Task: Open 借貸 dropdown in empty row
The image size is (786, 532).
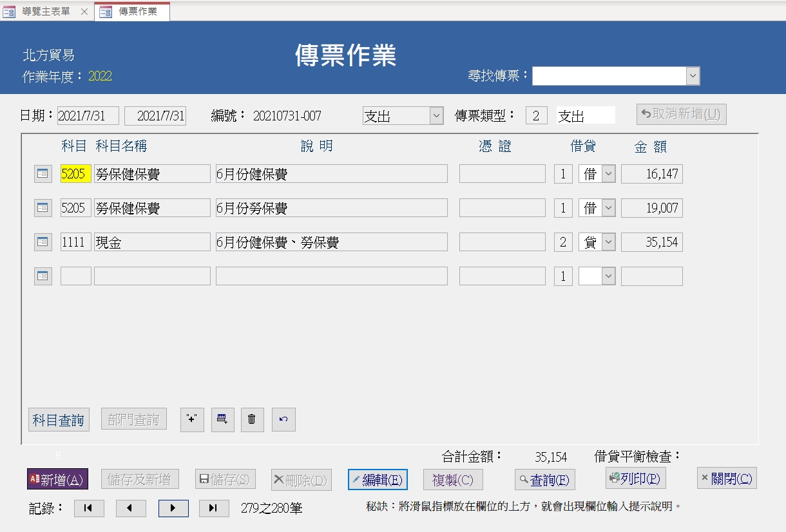Action: [x=609, y=276]
